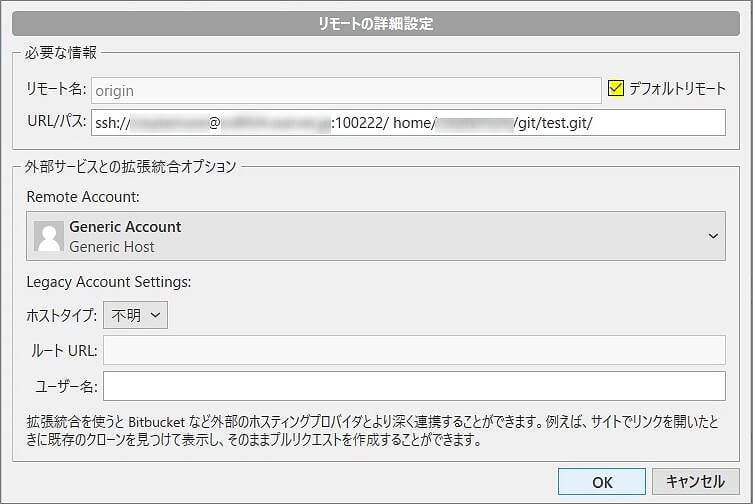Viewport: 753px width, 504px height.
Task: Click the 外部サービスとの拡張統合オプション group heading
Action: (x=131, y=167)
